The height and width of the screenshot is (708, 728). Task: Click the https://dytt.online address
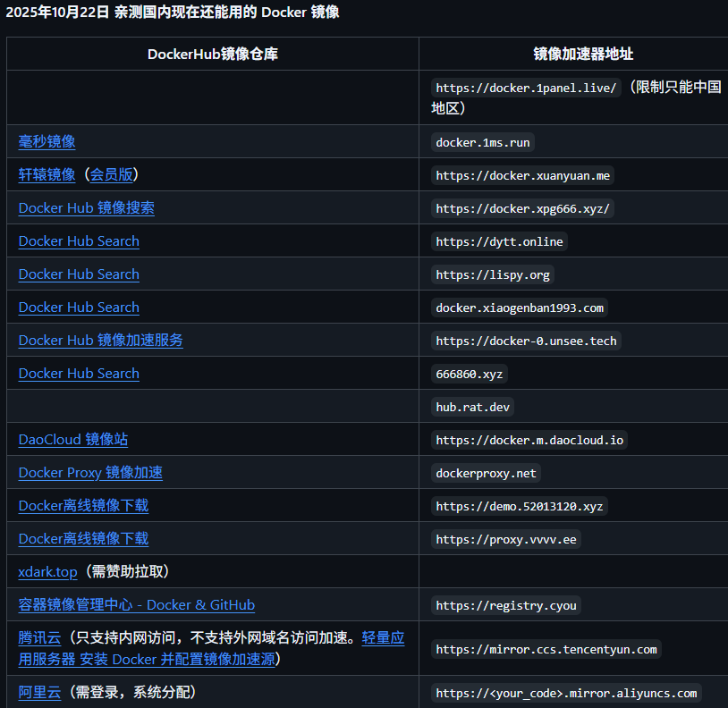pos(500,241)
